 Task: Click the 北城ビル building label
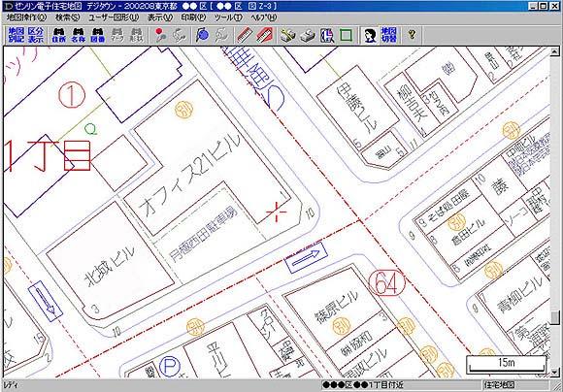pyautogui.click(x=109, y=266)
